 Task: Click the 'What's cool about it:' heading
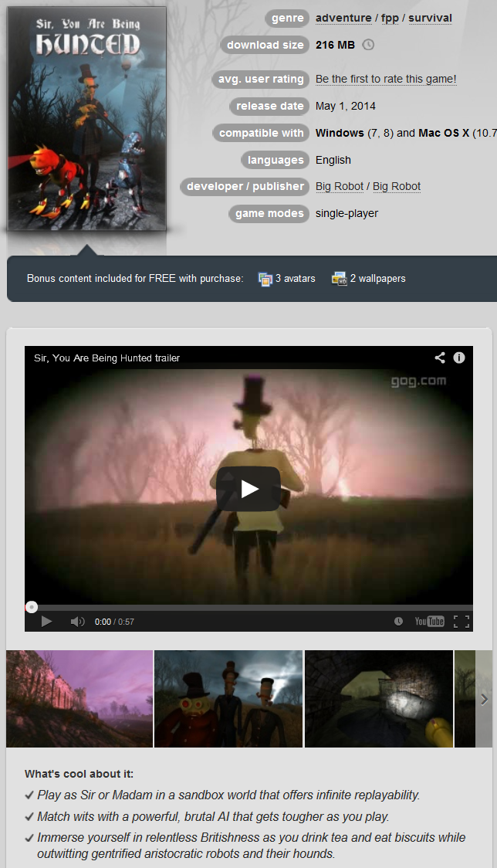pos(79,774)
